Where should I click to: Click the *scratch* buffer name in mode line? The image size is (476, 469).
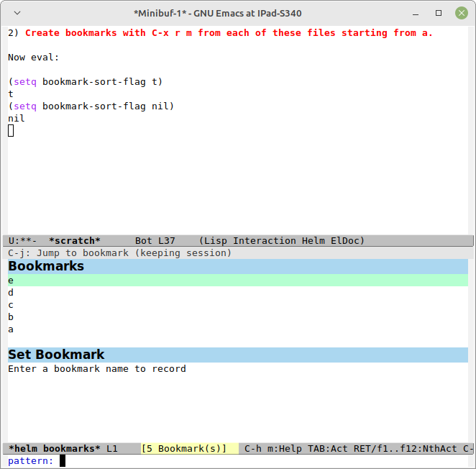(x=75, y=240)
